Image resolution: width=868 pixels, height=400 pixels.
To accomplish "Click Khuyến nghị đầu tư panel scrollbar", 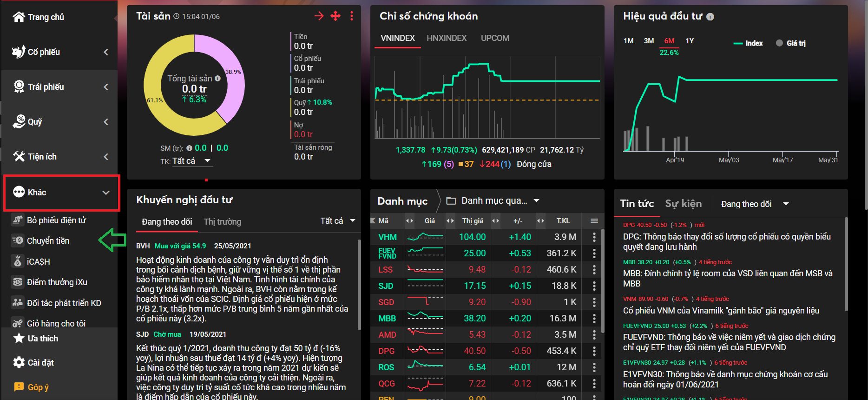I will point(359,285).
